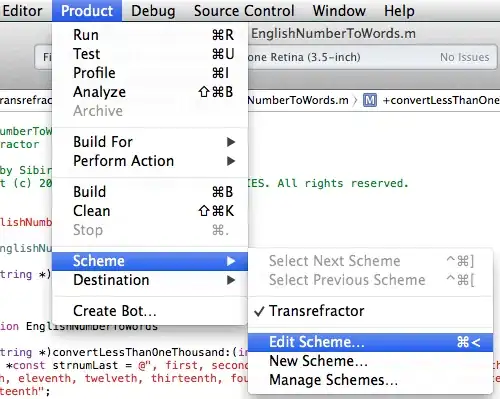Screen dimensions: 500x399
Task: Click the EnglishNumberToWords.m window title
Action: pos(333,33)
